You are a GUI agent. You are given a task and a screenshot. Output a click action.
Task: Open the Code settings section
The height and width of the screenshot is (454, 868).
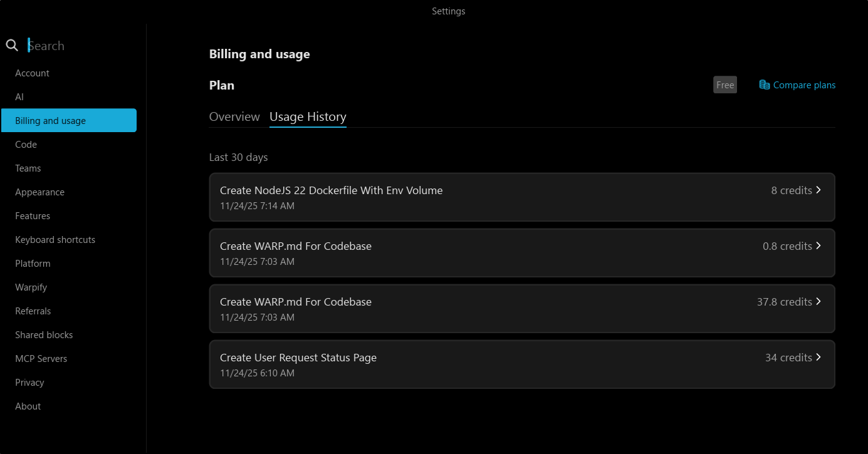(x=26, y=145)
